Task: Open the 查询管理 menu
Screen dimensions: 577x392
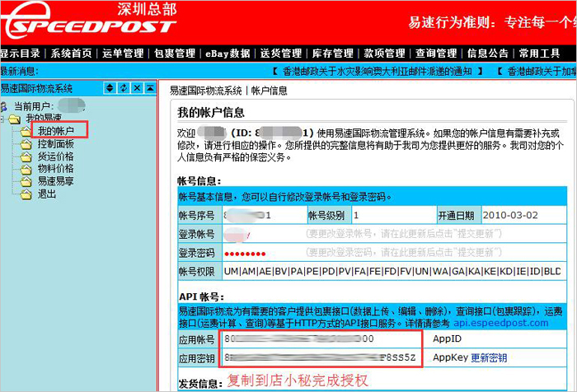Action: tap(436, 54)
